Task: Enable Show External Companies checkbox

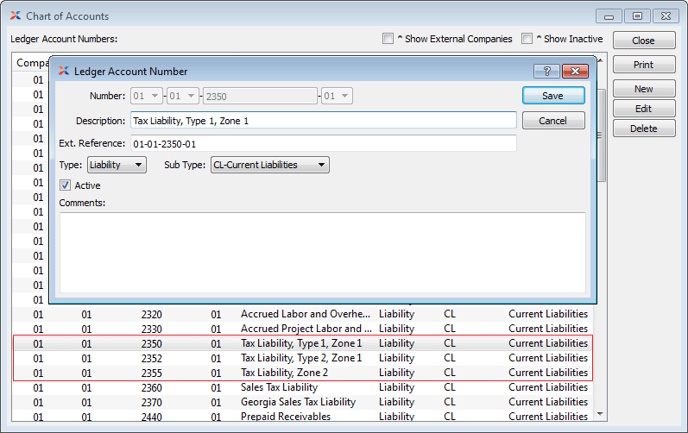Action: 388,39
